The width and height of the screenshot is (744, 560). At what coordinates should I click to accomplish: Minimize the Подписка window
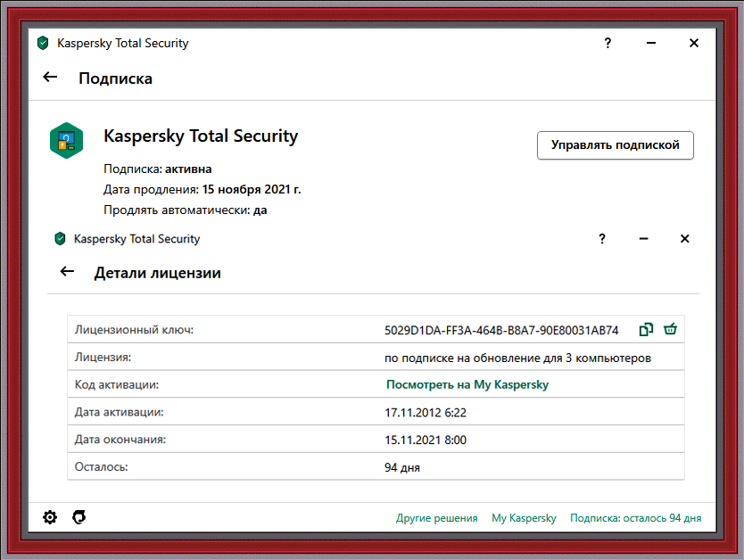651,43
